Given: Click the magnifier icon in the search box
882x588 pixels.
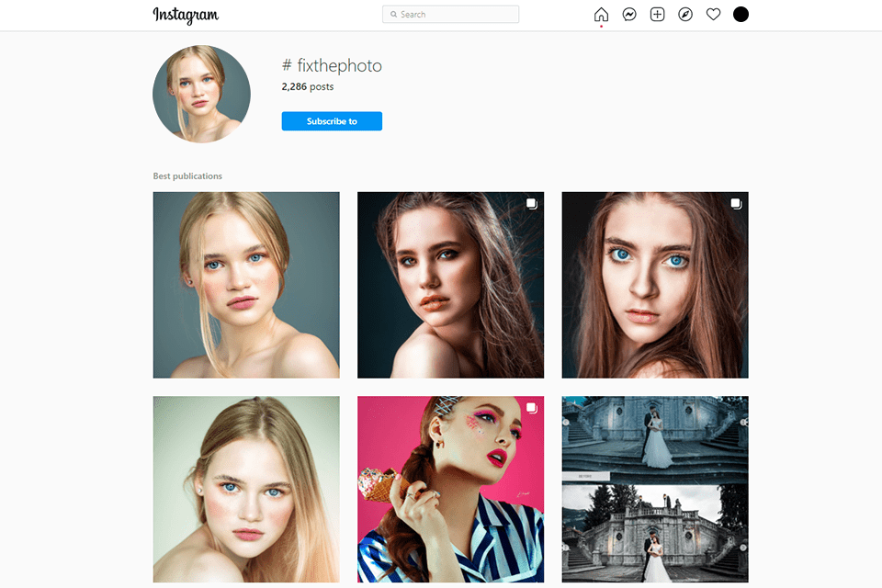Looking at the screenshot, I should pos(394,14).
